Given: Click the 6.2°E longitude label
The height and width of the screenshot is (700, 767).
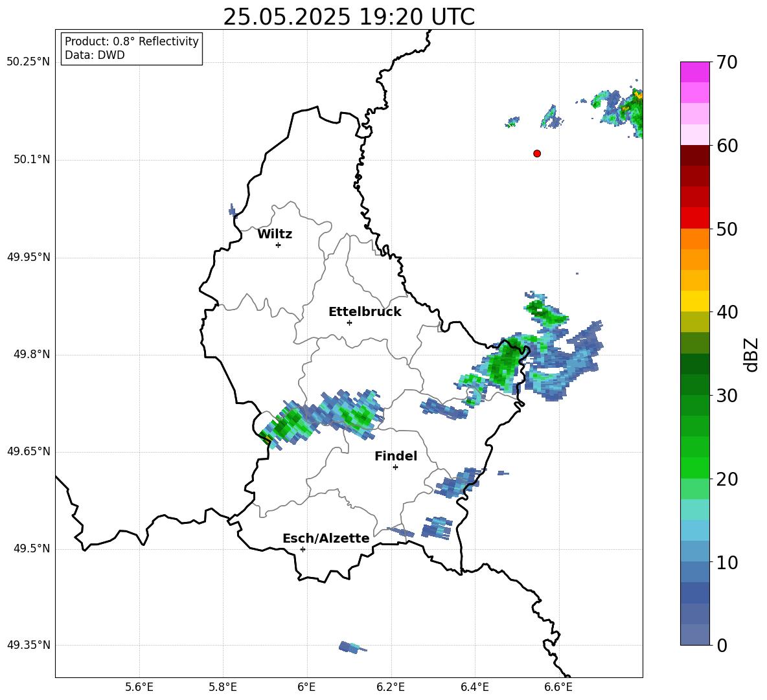Looking at the screenshot, I should pos(391,687).
